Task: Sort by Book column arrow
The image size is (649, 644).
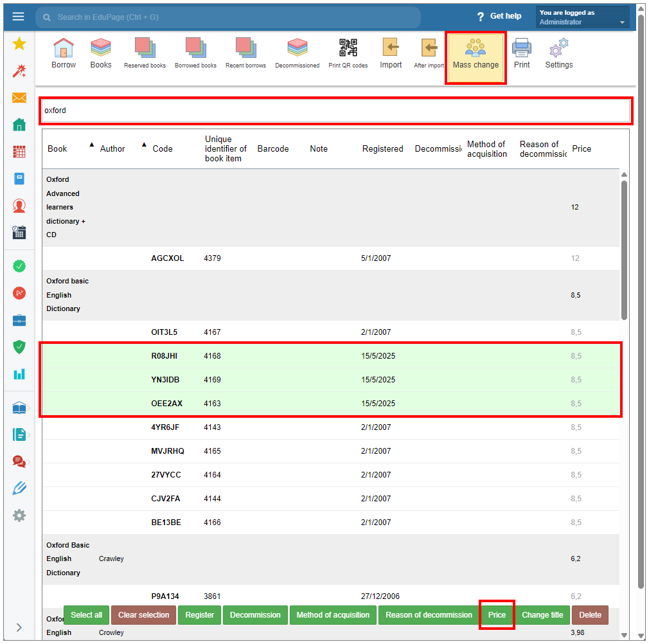Action: [x=91, y=145]
